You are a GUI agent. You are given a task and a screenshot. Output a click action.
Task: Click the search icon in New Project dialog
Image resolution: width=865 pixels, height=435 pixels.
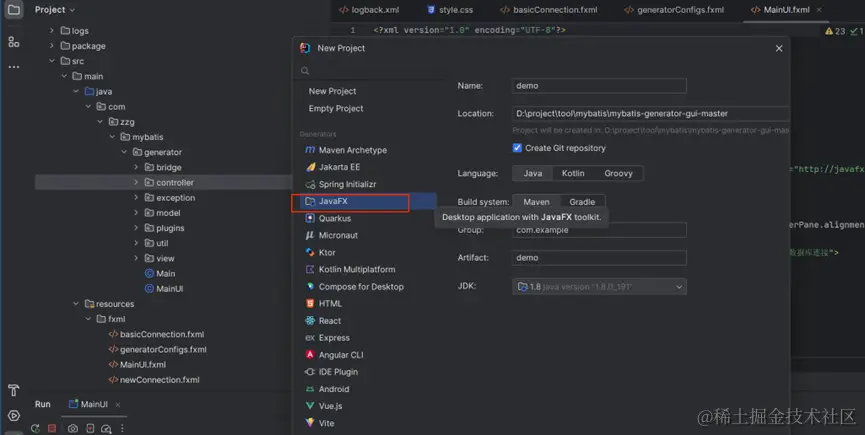[x=305, y=71]
